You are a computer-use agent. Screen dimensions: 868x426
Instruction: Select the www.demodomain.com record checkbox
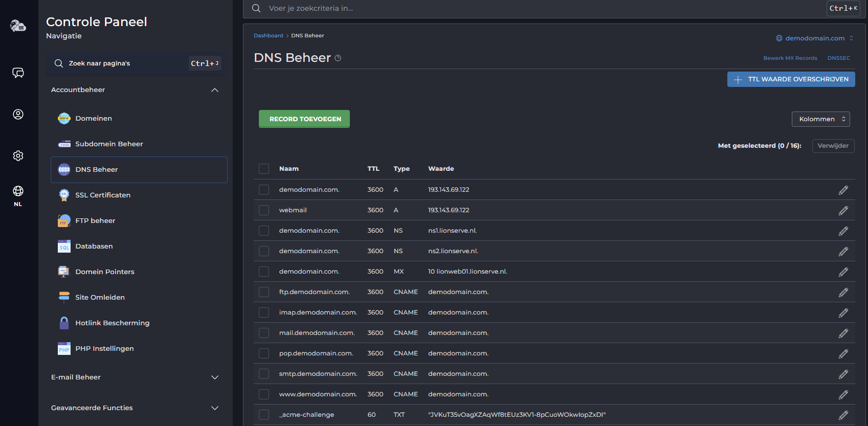click(x=264, y=394)
